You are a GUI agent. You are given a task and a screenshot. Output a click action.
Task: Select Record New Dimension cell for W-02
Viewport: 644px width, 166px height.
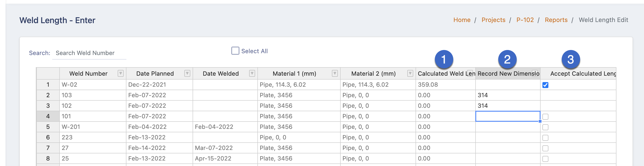508,85
